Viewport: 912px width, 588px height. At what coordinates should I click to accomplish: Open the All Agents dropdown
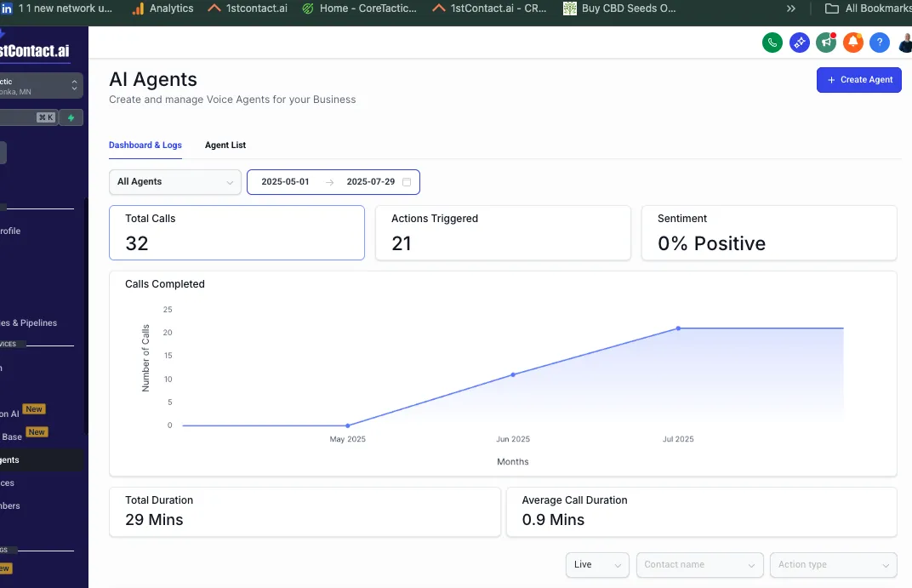point(175,182)
